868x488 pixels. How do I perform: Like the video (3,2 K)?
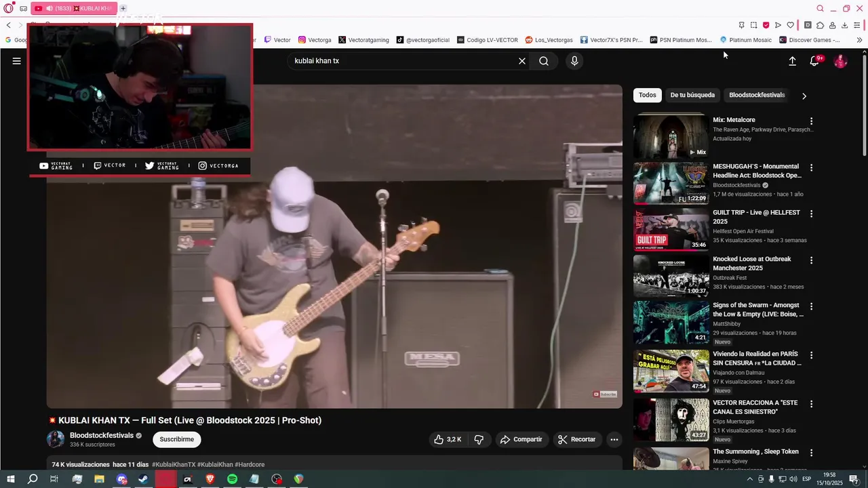click(x=448, y=439)
